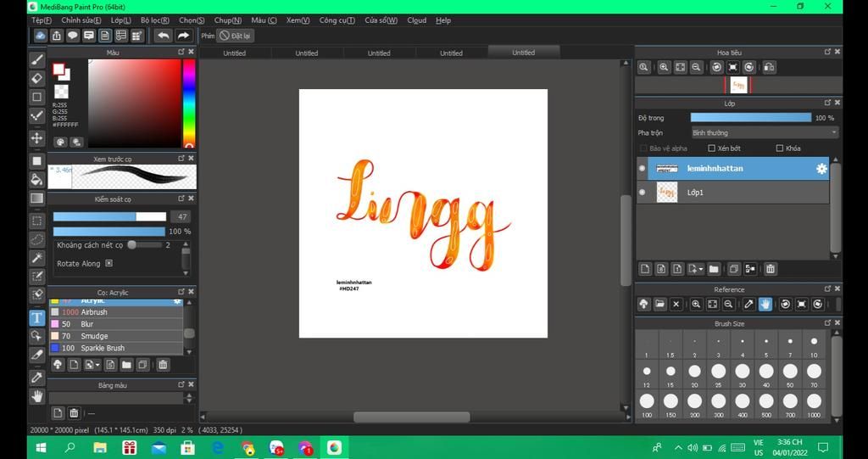Delete brush with trash icon in brush panel
868x459 pixels.
click(x=163, y=365)
